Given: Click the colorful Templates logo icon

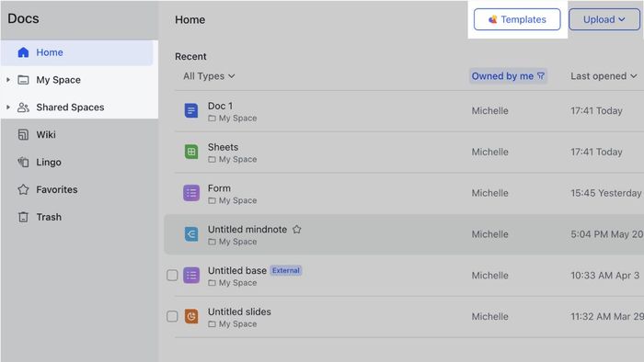Looking at the screenshot, I should coord(493,19).
